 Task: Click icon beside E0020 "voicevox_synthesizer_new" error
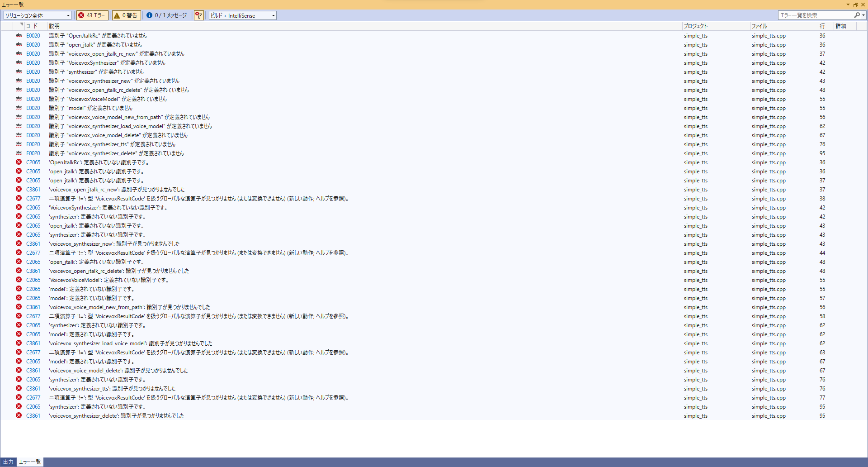point(19,81)
